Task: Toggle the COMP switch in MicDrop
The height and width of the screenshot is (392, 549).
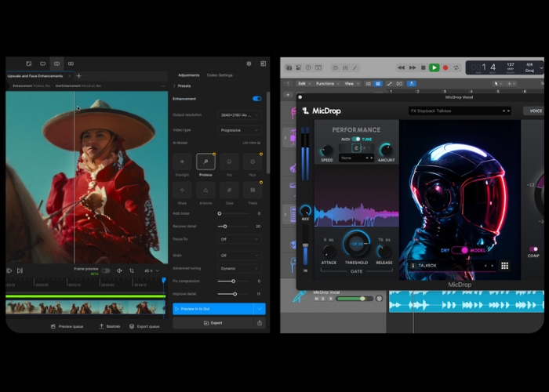Action: [x=533, y=249]
